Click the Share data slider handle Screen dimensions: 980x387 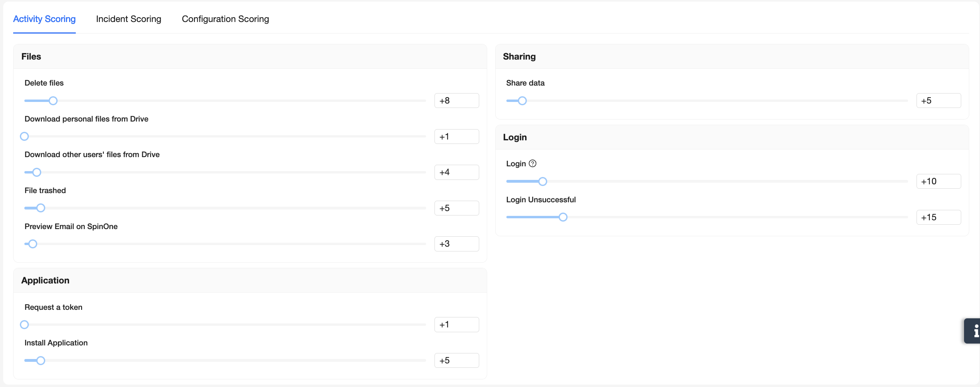click(x=522, y=101)
